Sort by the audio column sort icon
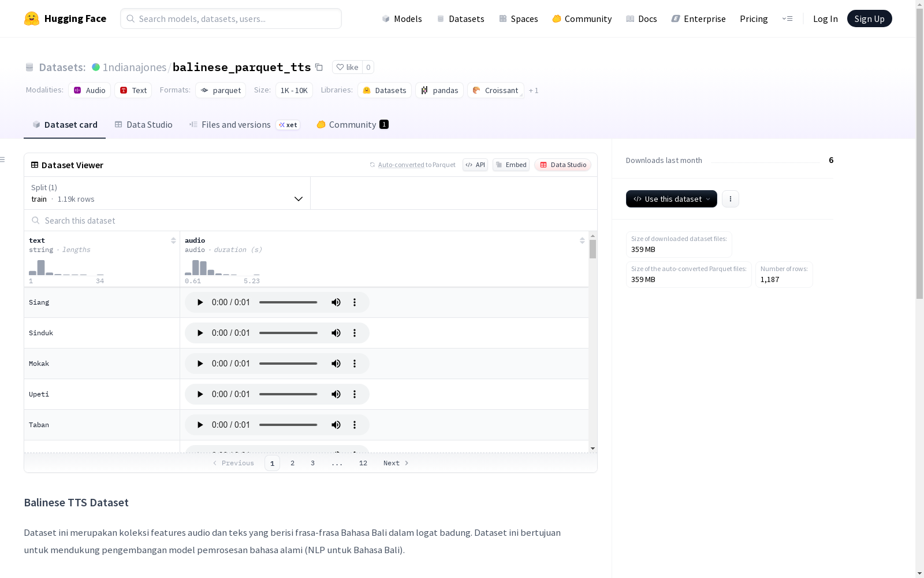 582,240
